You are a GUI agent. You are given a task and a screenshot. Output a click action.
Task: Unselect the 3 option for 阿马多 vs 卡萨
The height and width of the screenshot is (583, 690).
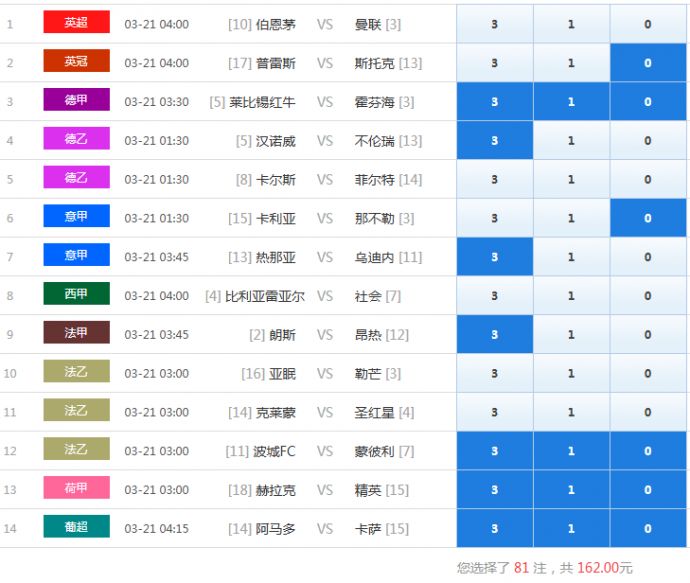pos(494,529)
